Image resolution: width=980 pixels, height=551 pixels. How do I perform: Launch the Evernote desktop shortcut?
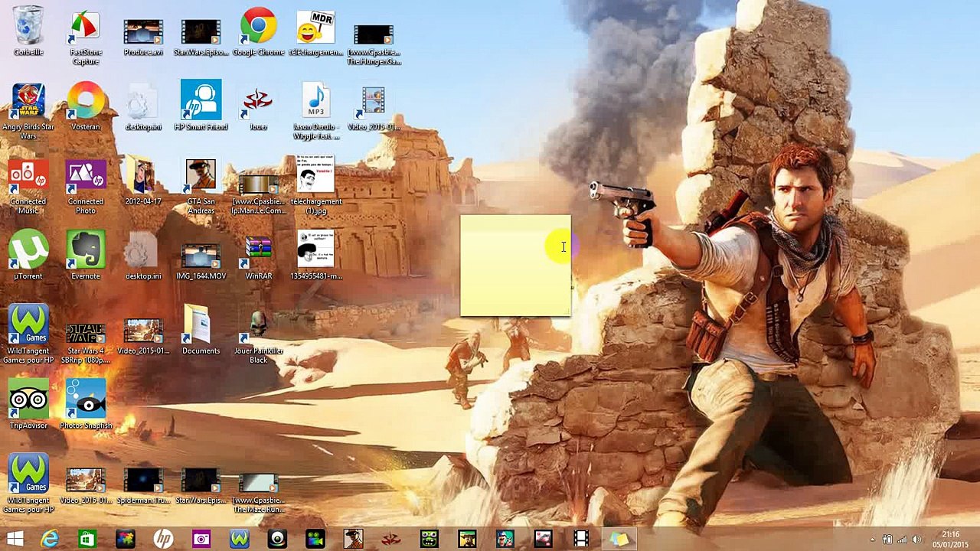[x=86, y=256]
